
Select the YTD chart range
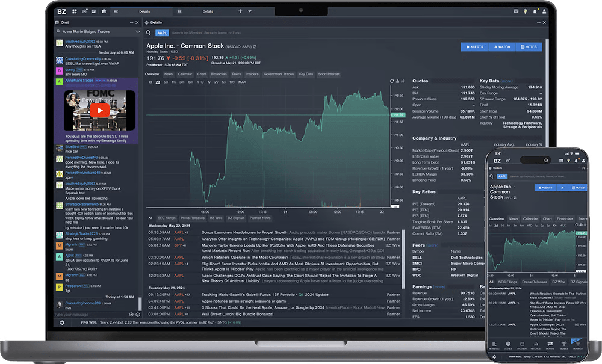200,82
